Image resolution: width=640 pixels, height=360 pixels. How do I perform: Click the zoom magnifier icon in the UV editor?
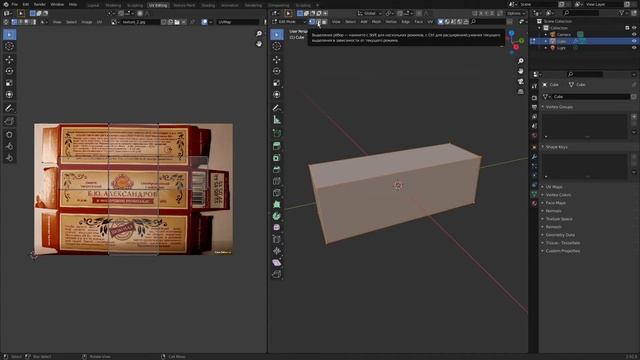[259, 34]
